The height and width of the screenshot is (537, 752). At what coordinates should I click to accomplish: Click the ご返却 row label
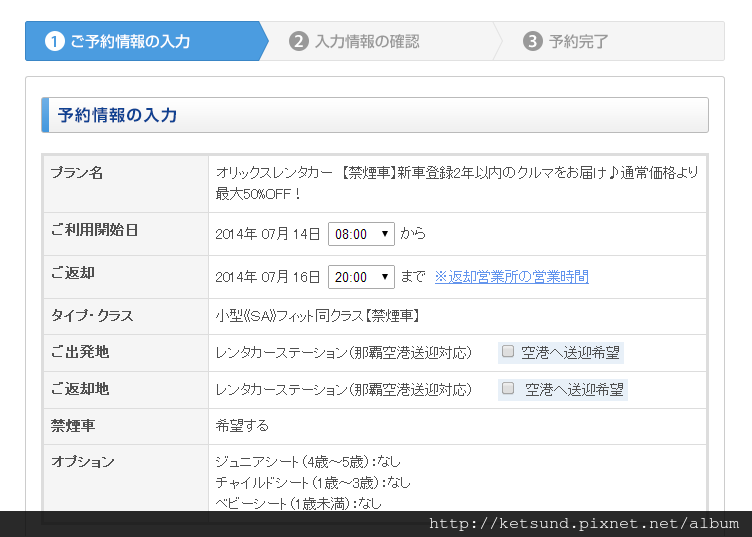pos(73,273)
